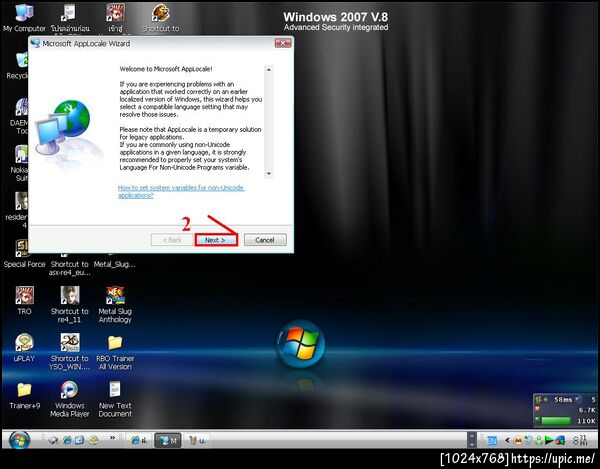Select the Trainer+9 folder icon
Image resolution: width=600 pixels, height=469 pixels.
point(24,396)
